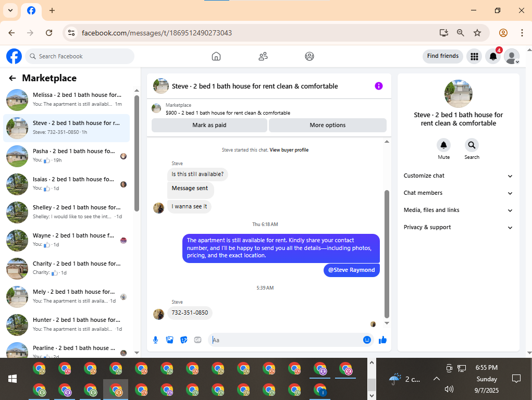Open the install app icon in address bar
532x400 pixels.
(x=444, y=33)
